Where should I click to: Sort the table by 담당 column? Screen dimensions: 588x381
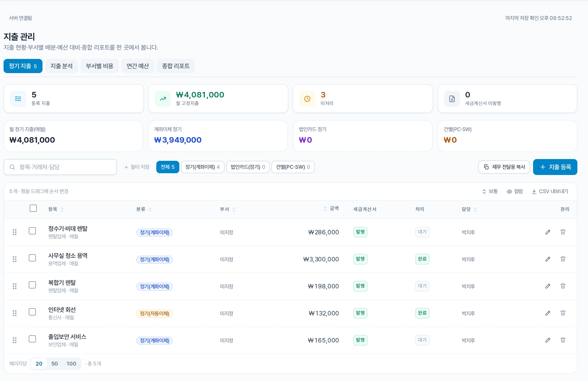469,209
